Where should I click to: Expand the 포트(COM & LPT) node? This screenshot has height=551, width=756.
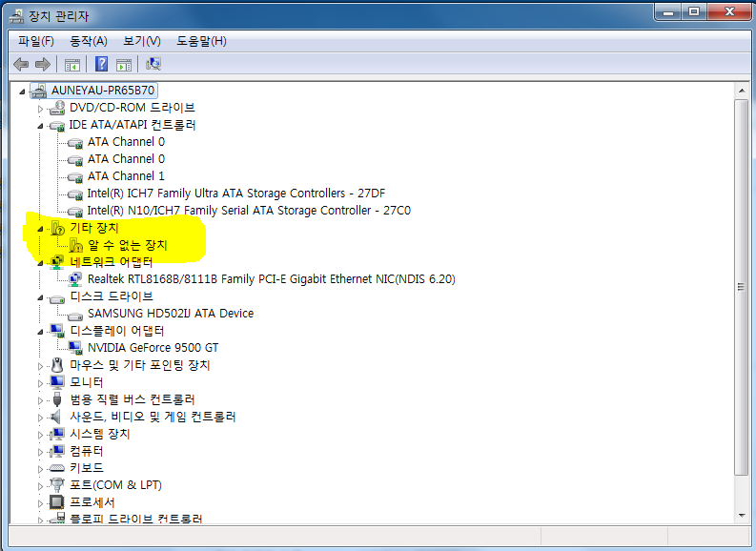40,486
